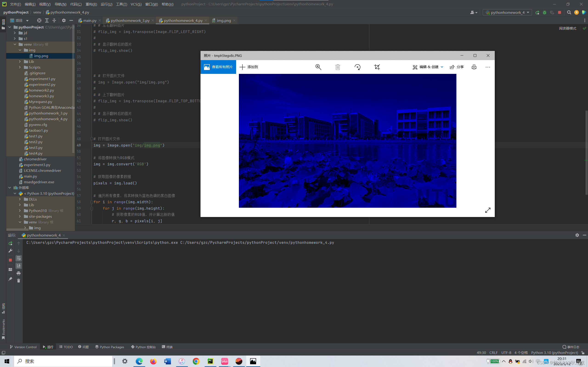Open Firefox from the Windows taskbar
588x367 pixels.
click(x=153, y=361)
